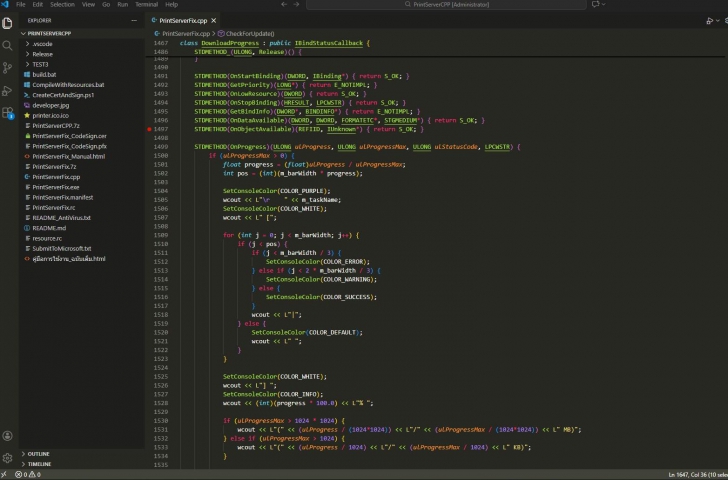Open README.md in the file tree

click(x=49, y=228)
